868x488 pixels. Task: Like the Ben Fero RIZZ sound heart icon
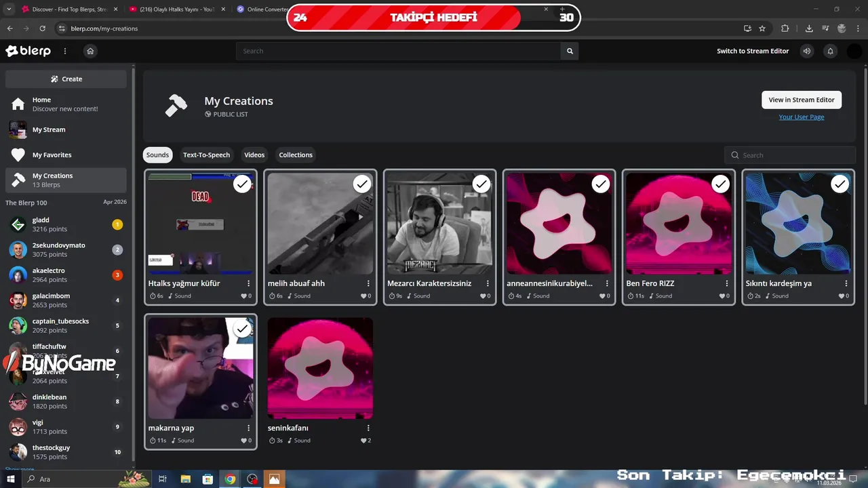(723, 296)
